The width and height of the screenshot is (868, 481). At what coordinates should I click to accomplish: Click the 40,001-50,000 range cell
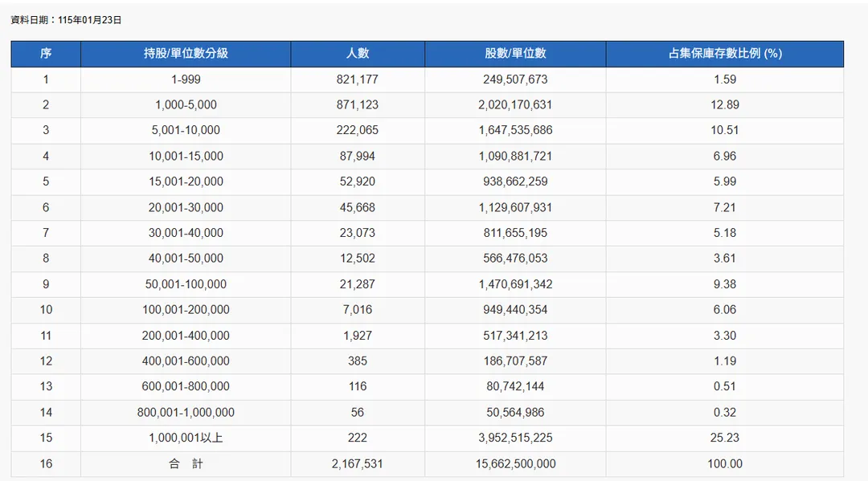[x=186, y=259]
